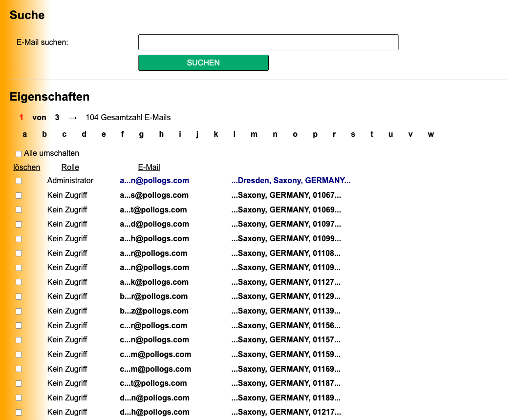Tick the checkbox for b...z@pollogs.com
The image size is (516, 420).
click(x=19, y=311)
